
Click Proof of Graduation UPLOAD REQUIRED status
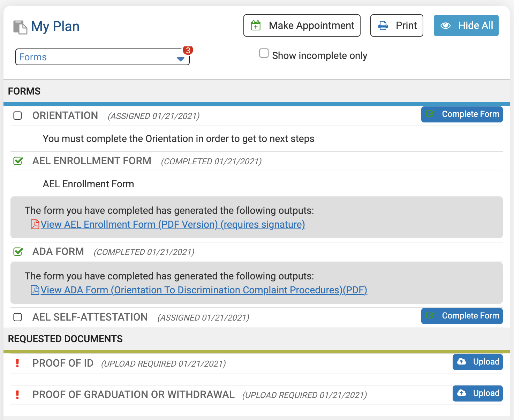[x=305, y=395]
